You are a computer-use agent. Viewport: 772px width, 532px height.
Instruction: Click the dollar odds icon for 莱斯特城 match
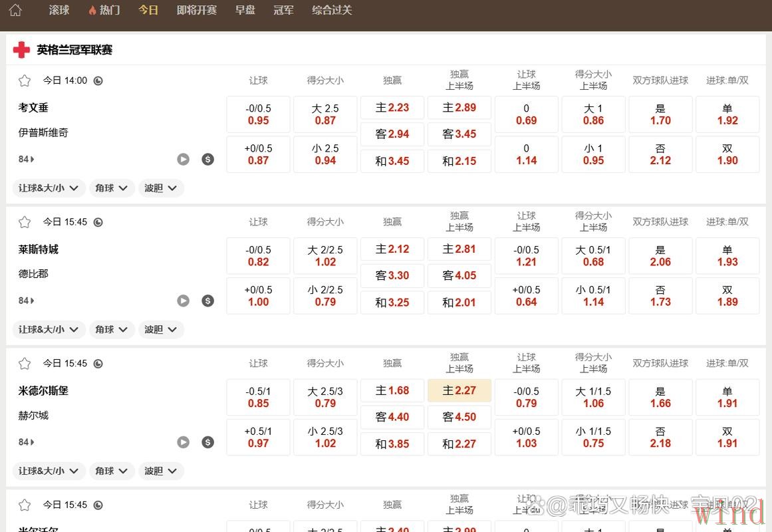[x=208, y=301]
